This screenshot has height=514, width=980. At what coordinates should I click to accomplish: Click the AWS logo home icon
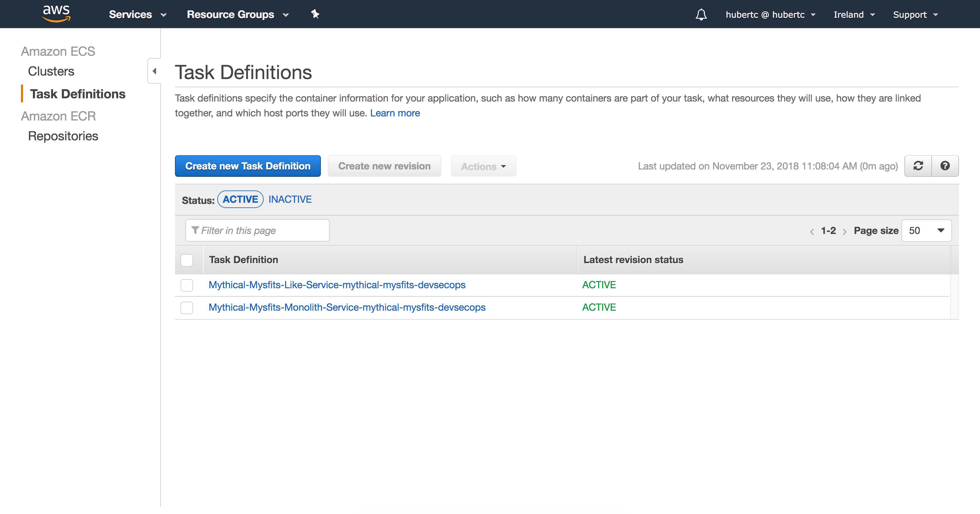click(x=56, y=14)
